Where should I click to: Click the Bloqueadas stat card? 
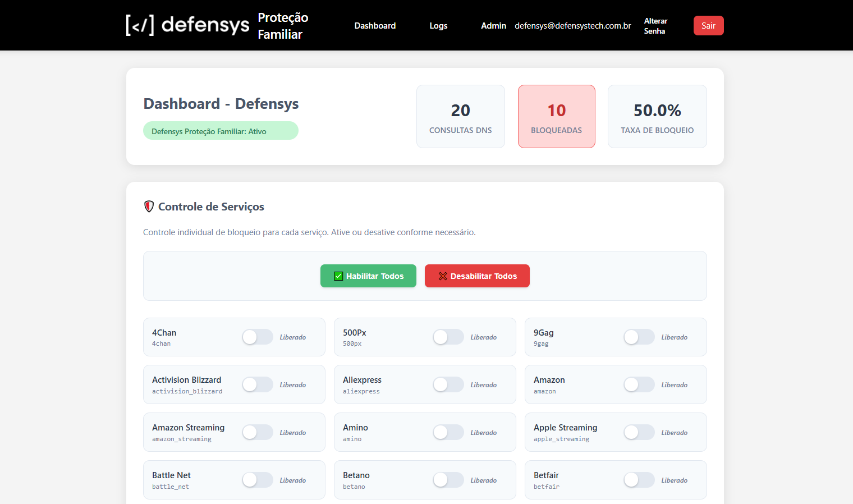click(x=556, y=117)
